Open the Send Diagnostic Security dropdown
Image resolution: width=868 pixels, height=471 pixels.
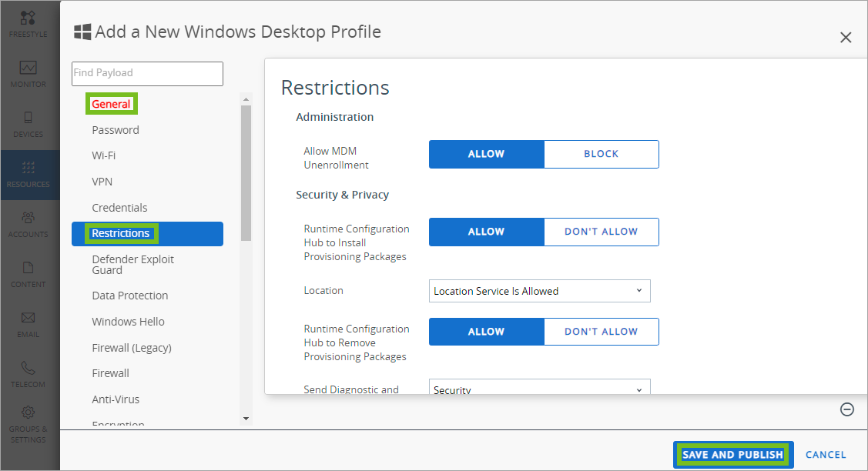(540, 387)
